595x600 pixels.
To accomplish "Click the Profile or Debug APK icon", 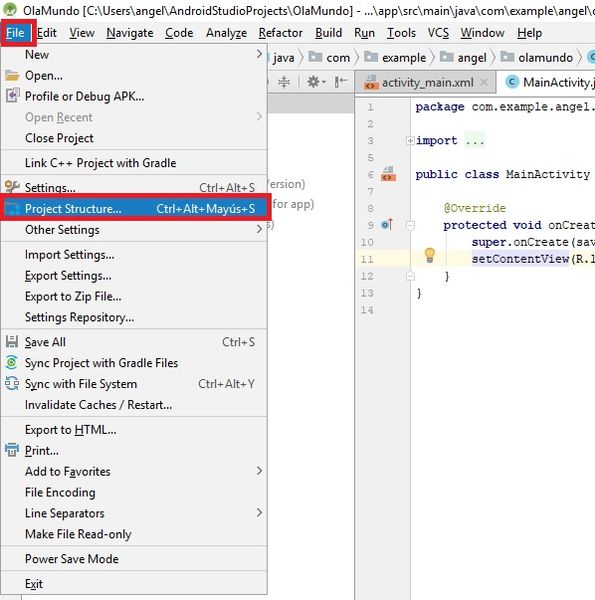I will [x=12, y=96].
